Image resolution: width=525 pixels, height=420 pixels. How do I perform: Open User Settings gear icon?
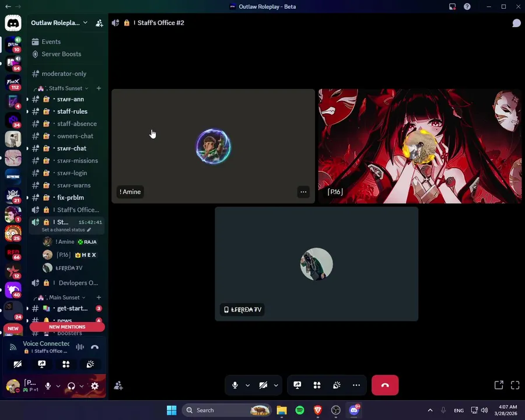[x=94, y=386]
